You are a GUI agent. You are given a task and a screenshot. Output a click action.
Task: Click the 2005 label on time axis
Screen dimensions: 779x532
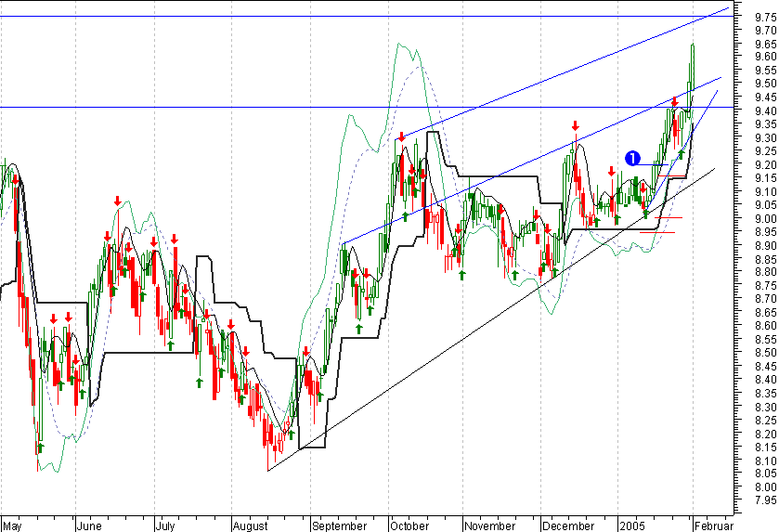point(632,526)
